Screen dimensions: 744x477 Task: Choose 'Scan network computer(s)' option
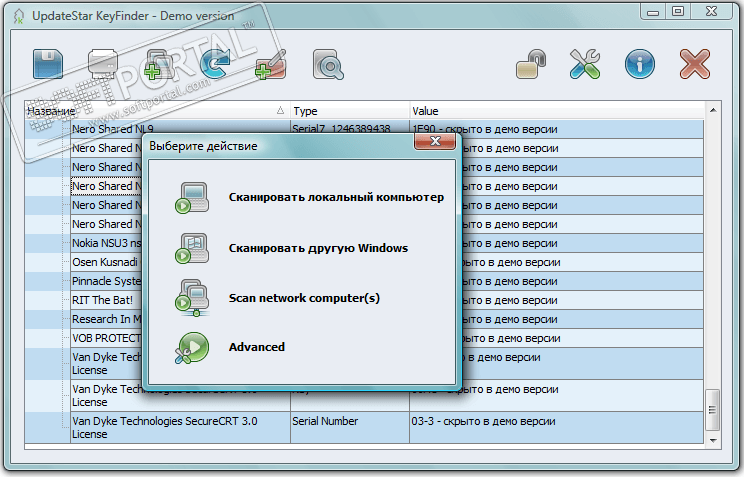pyautogui.click(x=304, y=298)
